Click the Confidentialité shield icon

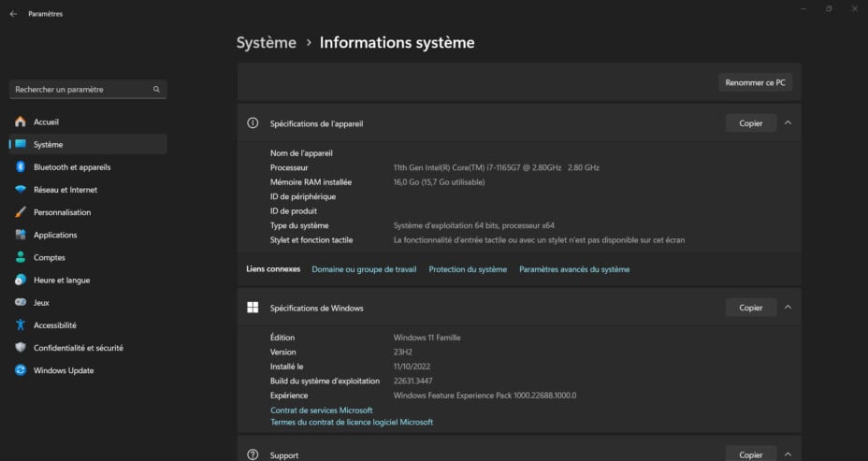pos(21,348)
